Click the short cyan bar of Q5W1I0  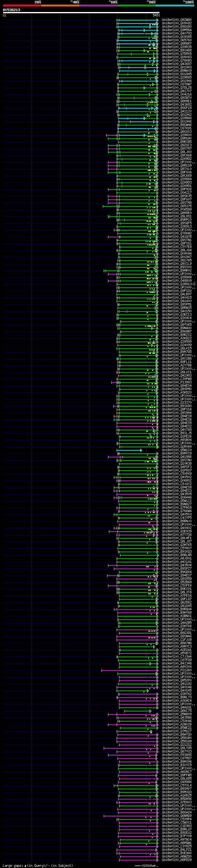[x=129, y=450]
